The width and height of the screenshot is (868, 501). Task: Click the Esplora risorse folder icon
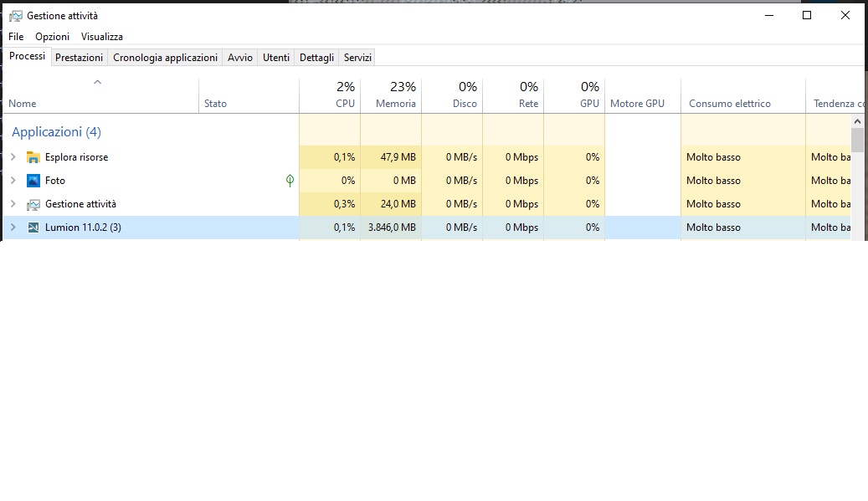tap(33, 157)
